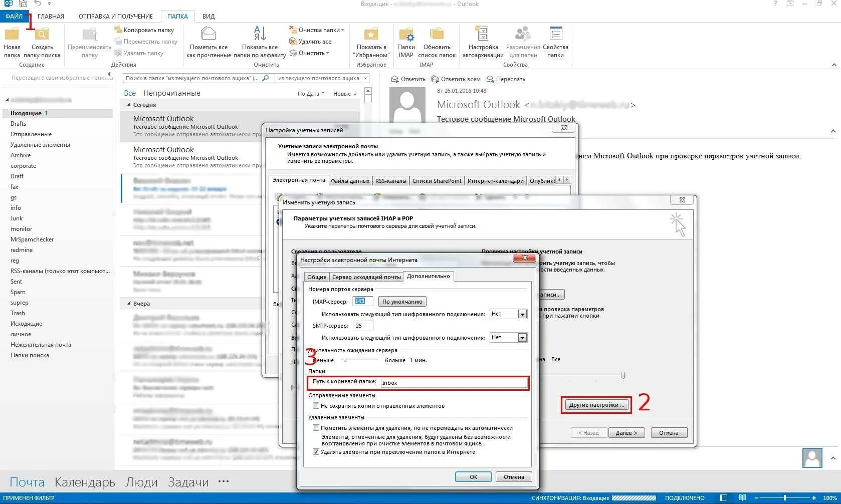Check 'Не сохранять копии отправленных элементов'
Image resolution: width=841 pixels, height=504 pixels.
click(x=316, y=406)
